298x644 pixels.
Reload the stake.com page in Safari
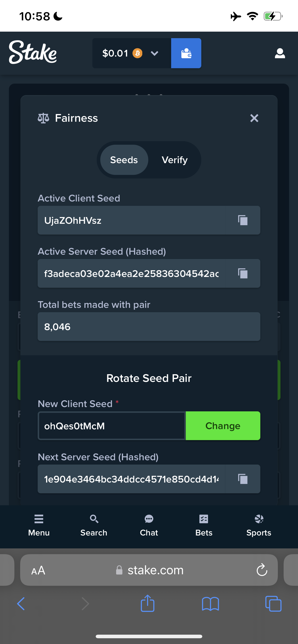(x=262, y=570)
